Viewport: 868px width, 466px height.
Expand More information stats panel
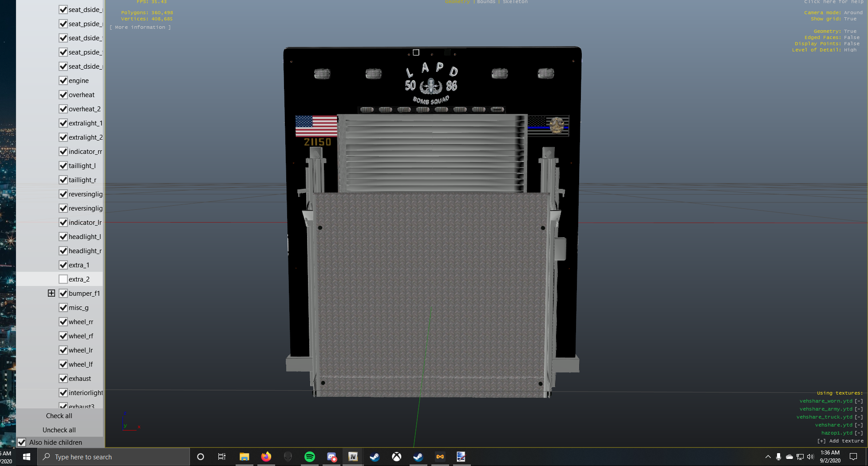click(x=140, y=27)
